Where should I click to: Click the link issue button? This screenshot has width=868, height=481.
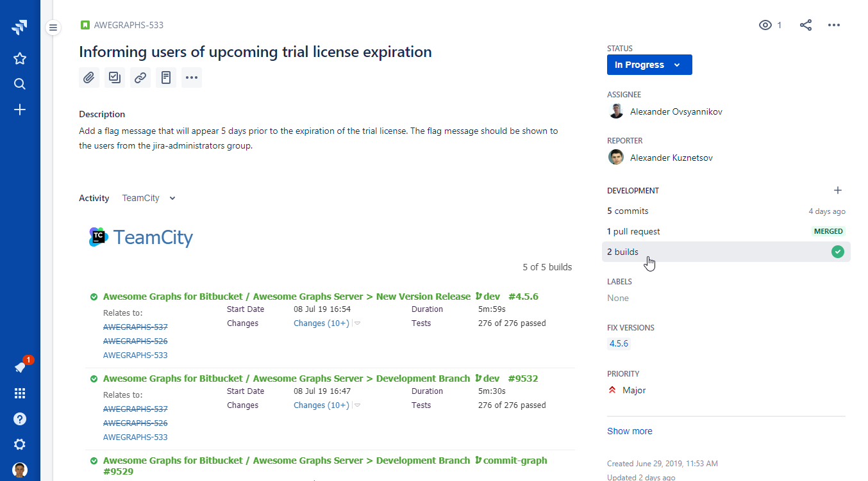pos(140,77)
